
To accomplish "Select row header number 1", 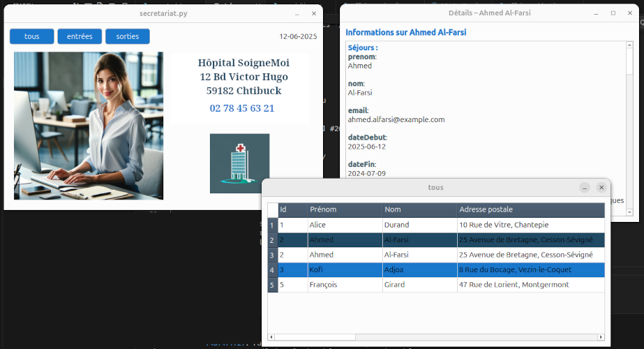I will coord(272,225).
